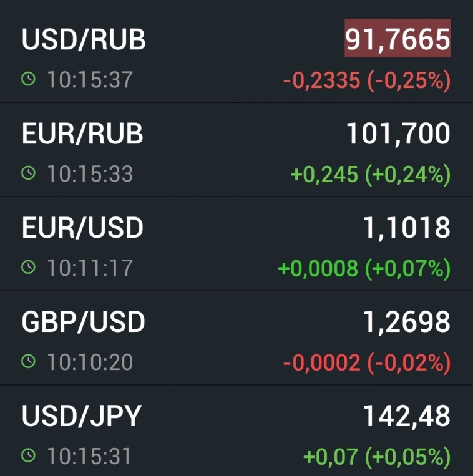This screenshot has height=476, width=473.
Task: Select the EUR/USD pair name
Action: coord(82,228)
